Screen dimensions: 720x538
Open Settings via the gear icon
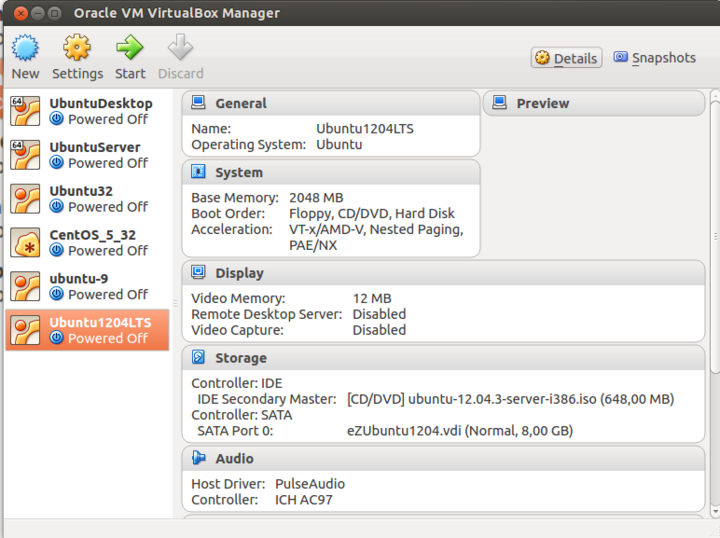coord(77,47)
